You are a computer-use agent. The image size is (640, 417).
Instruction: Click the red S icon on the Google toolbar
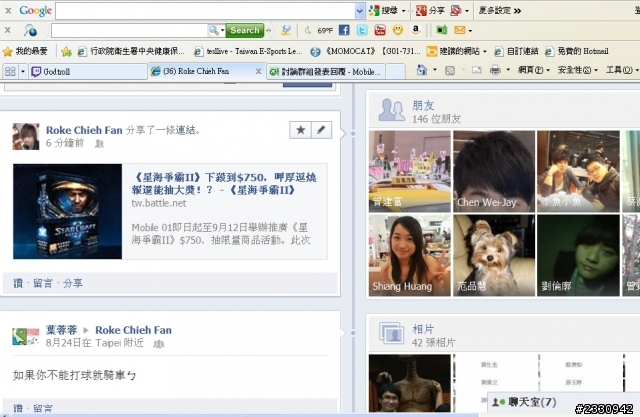click(x=456, y=11)
